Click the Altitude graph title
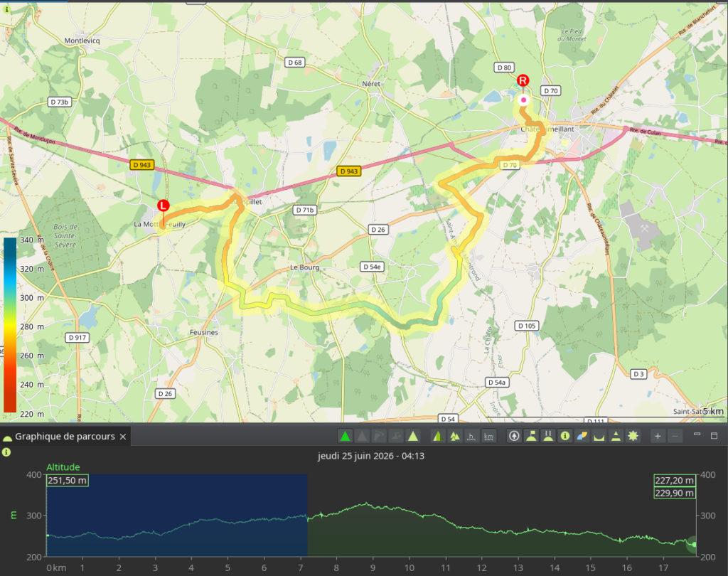Screen dimensions: 728x576 tap(63, 466)
